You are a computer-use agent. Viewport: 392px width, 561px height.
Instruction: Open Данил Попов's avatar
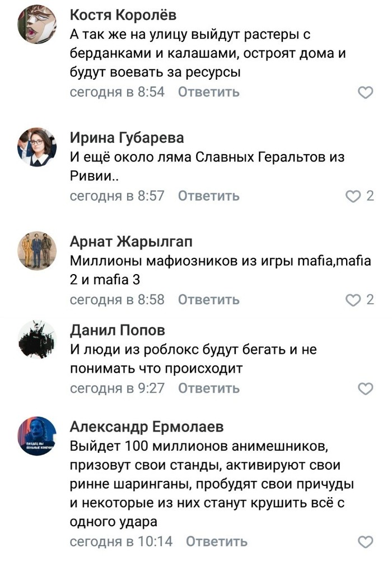click(38, 340)
